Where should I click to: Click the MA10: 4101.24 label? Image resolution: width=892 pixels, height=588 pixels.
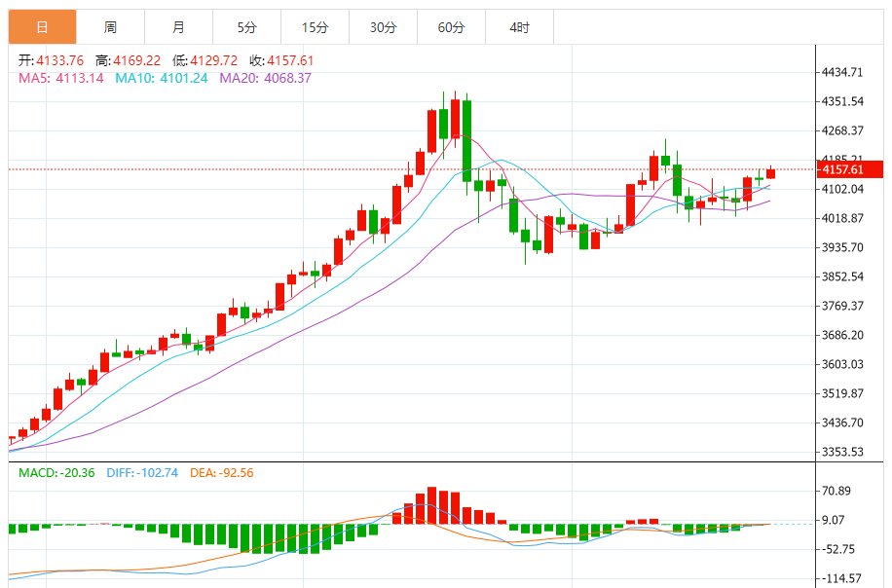[162, 78]
